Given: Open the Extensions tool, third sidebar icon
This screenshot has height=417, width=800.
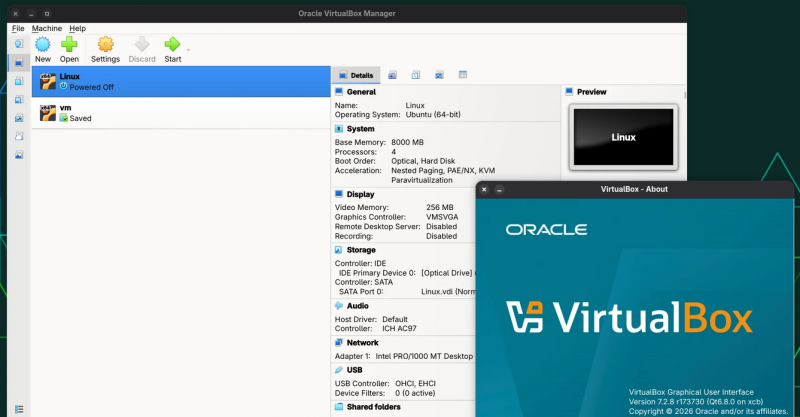Looking at the screenshot, I should (x=19, y=81).
